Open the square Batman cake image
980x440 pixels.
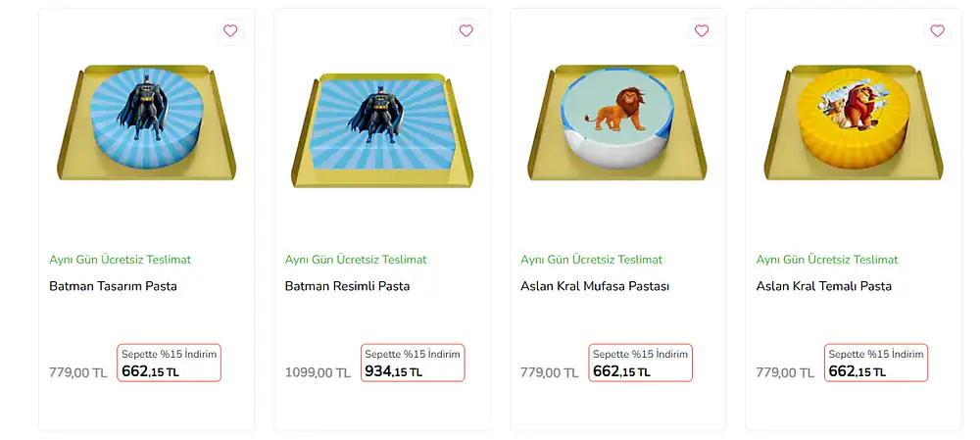click(381, 127)
